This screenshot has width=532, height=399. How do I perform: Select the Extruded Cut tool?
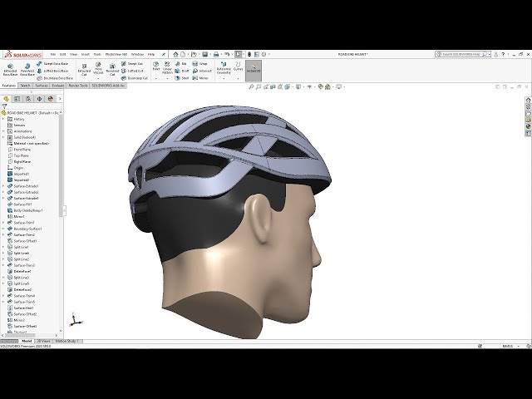click(84, 69)
